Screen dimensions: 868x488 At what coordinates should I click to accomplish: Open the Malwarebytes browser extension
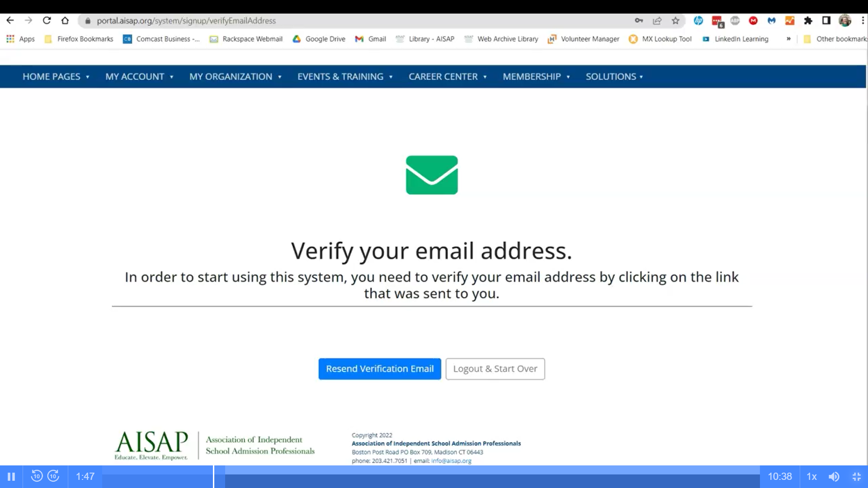pos(771,21)
